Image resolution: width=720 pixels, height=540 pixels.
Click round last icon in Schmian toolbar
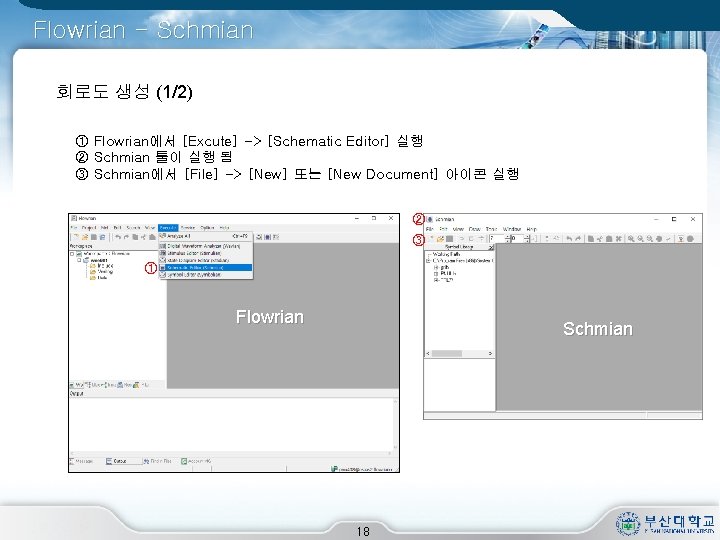tap(690, 239)
